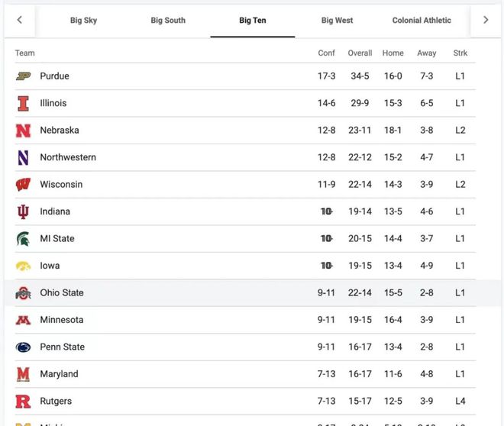Click the Nebraska N logo
Viewport: 504px width, 426px height.
coord(23,131)
